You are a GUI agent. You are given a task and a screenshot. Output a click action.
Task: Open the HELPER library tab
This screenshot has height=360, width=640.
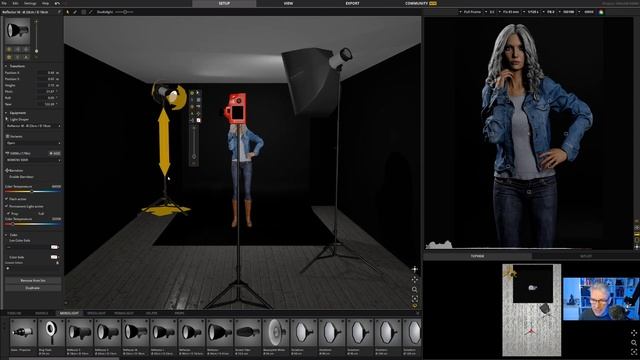pos(151,313)
